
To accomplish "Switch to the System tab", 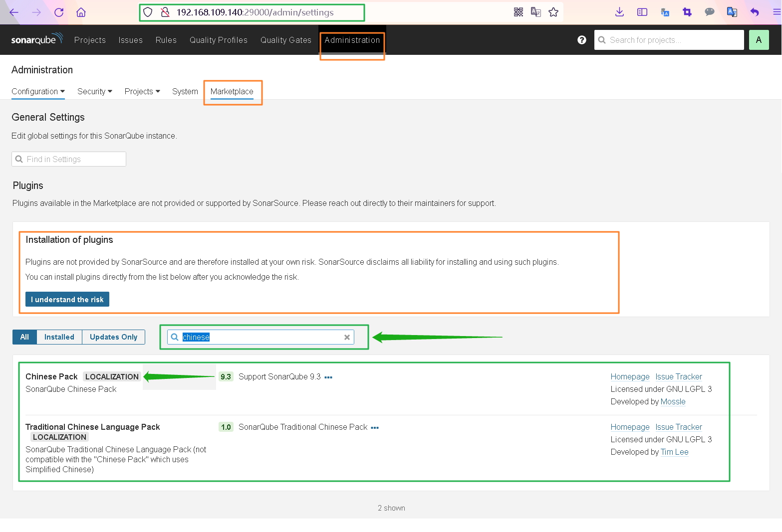I will 185,91.
